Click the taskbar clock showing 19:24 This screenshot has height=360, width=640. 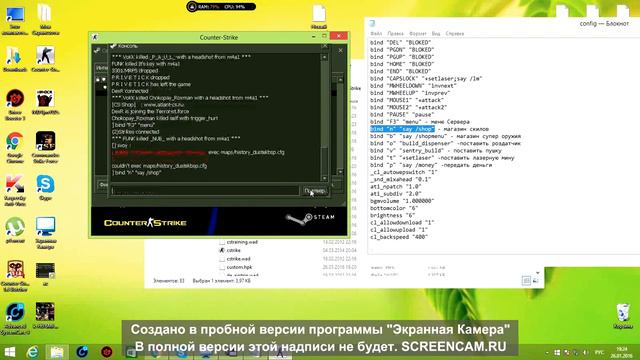tap(622, 352)
